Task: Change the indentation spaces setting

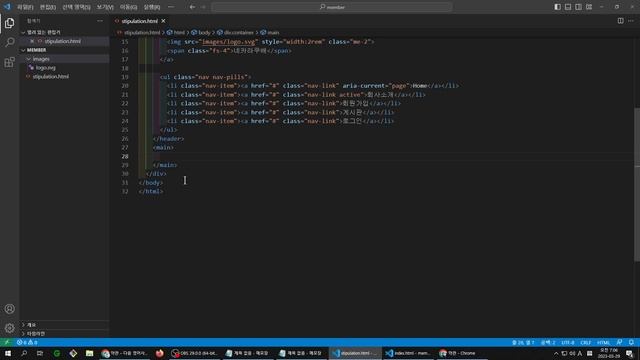Action: [548, 342]
